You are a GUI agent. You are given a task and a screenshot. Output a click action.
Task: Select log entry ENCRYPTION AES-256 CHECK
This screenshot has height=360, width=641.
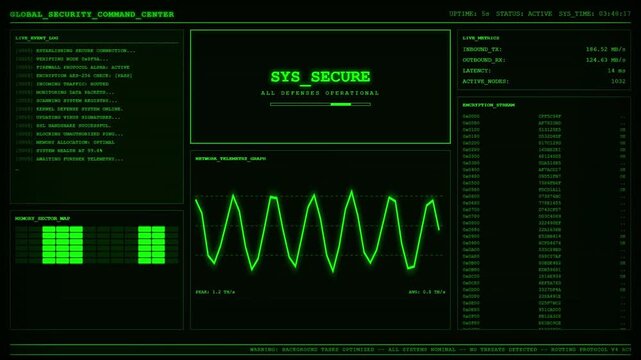coord(74,76)
